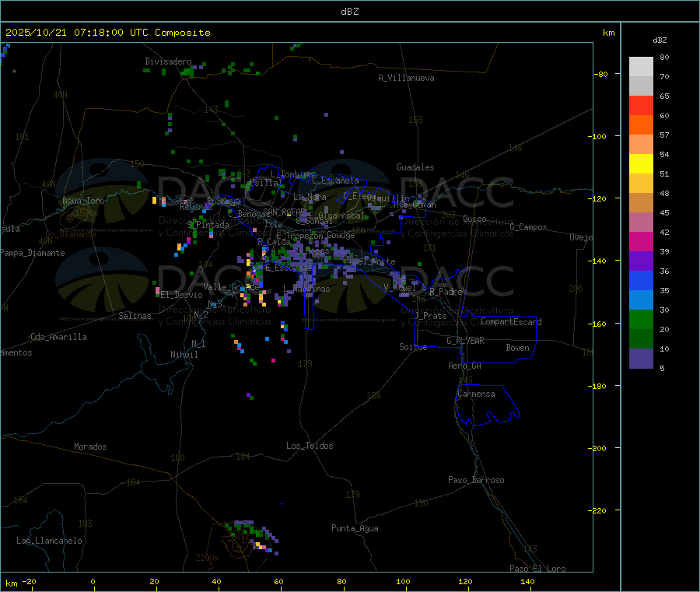The height and width of the screenshot is (592, 700).
Task: Click the 80 value in the dBZ legend
Action: point(664,57)
